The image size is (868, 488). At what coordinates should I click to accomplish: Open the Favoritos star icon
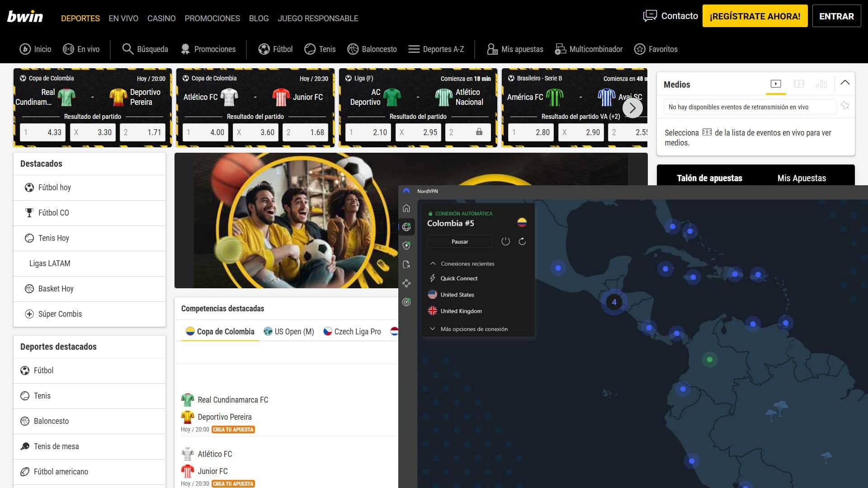pos(640,49)
